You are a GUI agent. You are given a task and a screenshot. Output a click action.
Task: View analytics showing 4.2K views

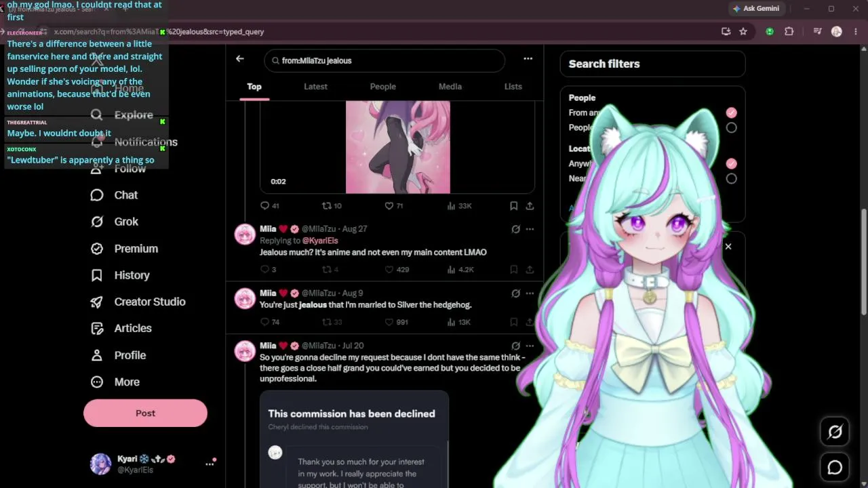coord(460,270)
